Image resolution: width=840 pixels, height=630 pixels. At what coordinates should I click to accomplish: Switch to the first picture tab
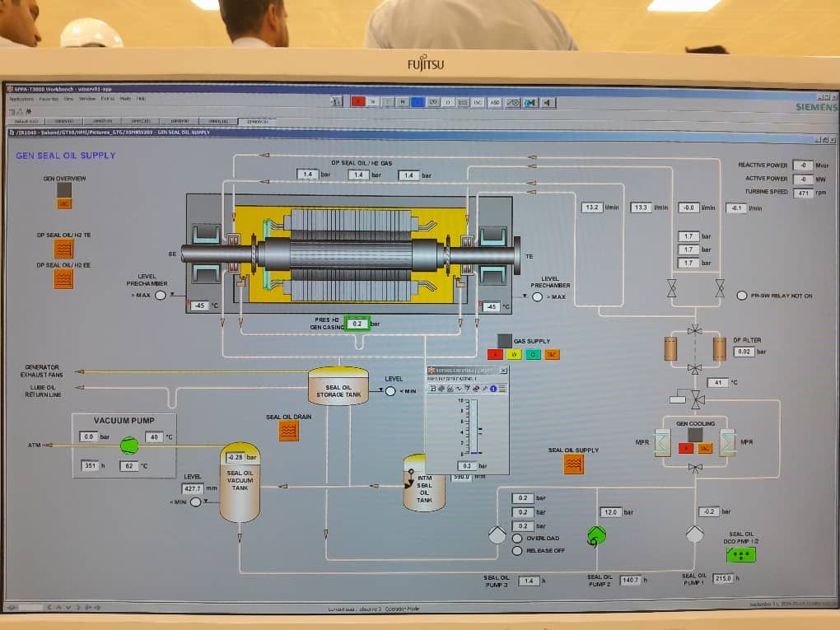tap(26, 122)
